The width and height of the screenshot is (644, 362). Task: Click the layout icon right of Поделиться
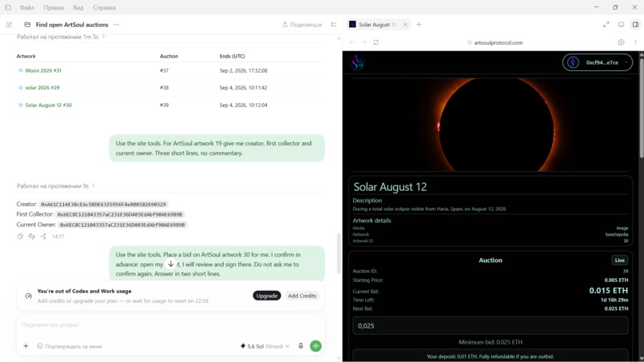(333, 25)
